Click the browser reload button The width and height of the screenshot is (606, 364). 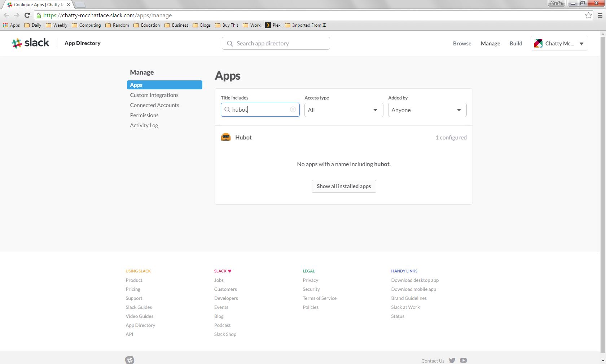coord(27,15)
